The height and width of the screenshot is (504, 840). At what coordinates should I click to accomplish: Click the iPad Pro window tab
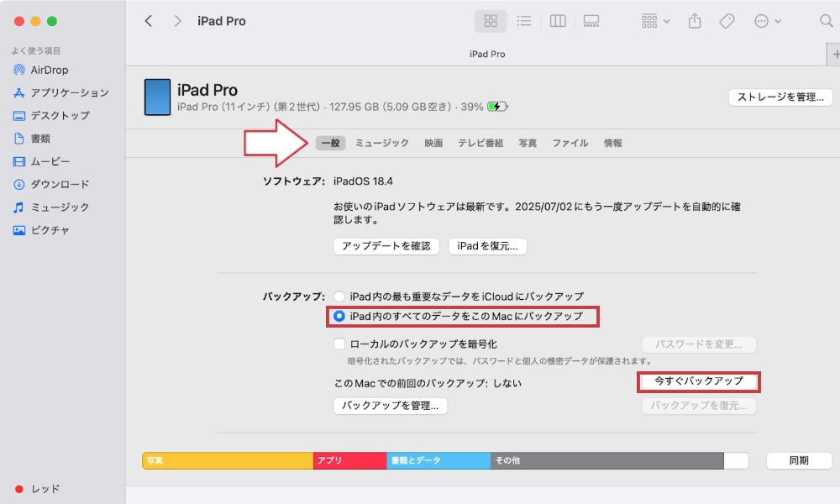point(487,54)
